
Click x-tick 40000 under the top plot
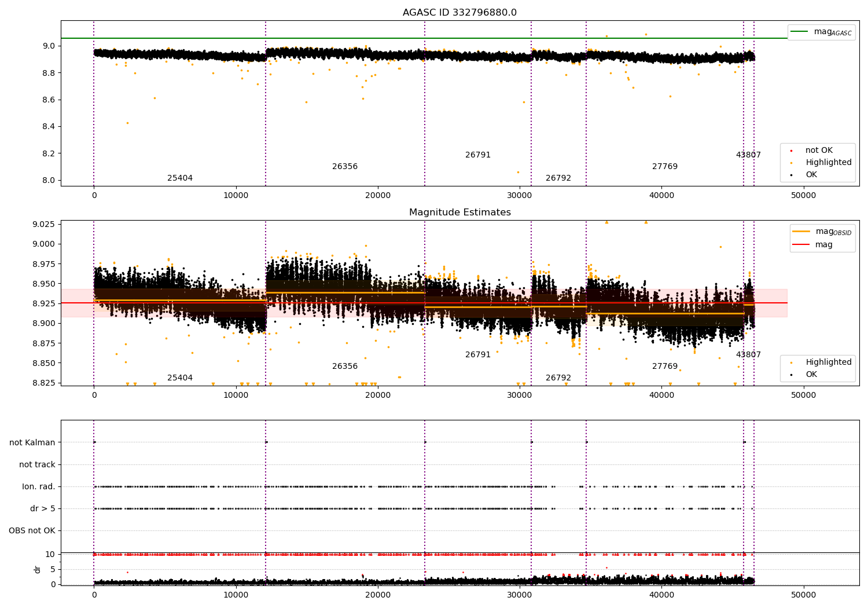pos(661,196)
